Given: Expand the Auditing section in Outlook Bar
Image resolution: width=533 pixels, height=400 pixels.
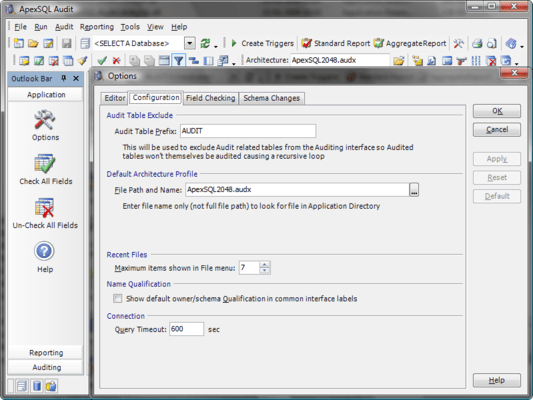Looking at the screenshot, I should pos(46,367).
